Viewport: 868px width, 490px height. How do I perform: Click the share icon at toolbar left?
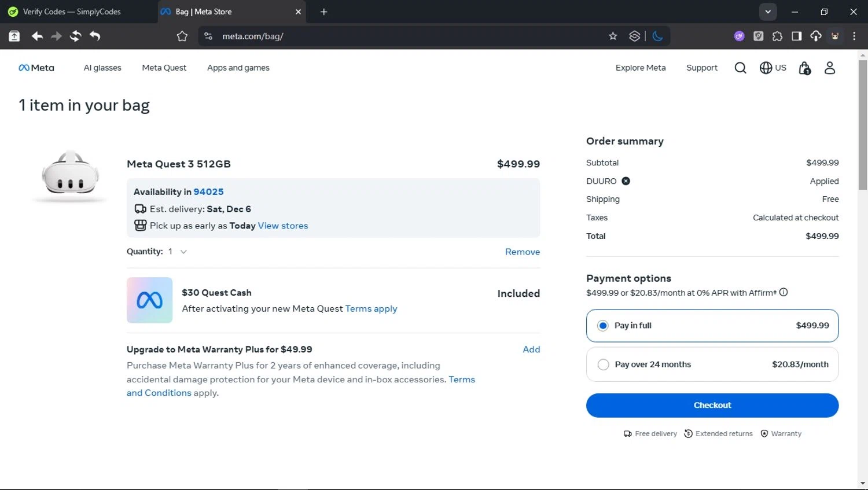[x=14, y=36]
